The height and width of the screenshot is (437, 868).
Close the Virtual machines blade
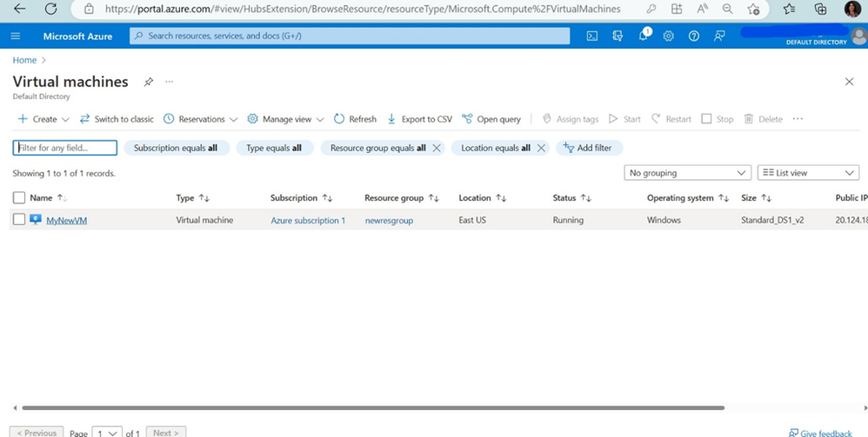point(849,82)
